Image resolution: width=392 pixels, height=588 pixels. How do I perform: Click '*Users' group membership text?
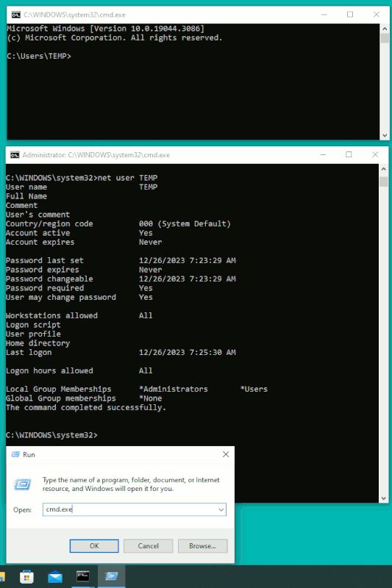click(x=254, y=390)
